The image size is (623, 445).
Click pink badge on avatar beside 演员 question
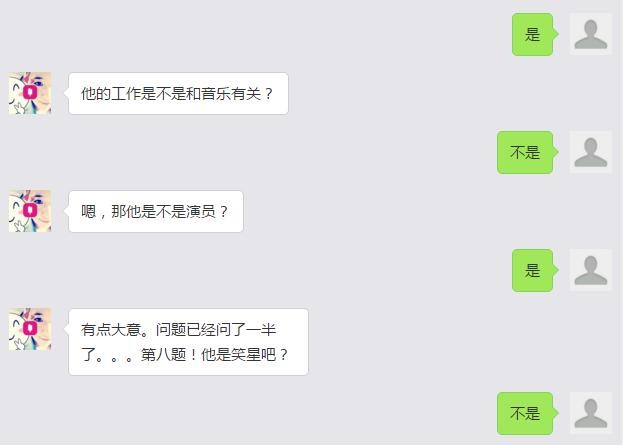(x=30, y=210)
